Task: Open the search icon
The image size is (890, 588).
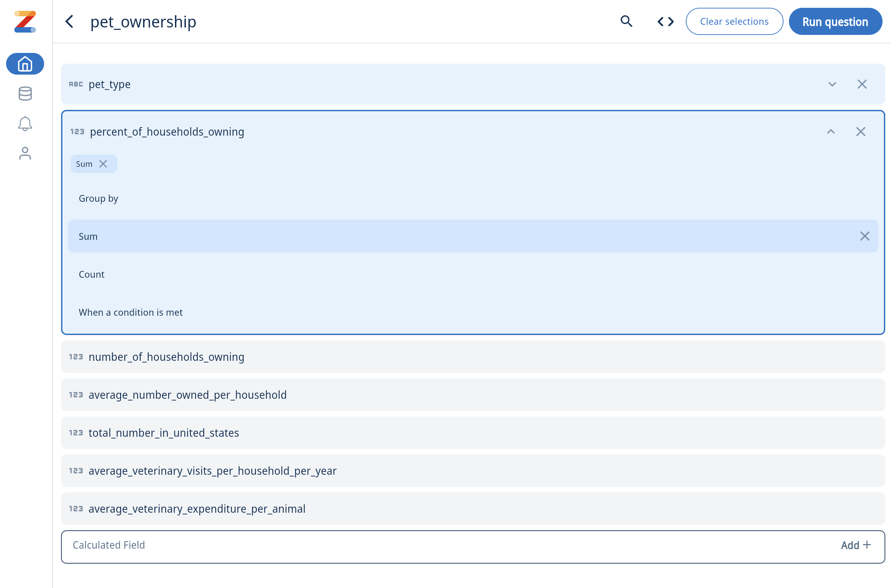Action: click(626, 21)
